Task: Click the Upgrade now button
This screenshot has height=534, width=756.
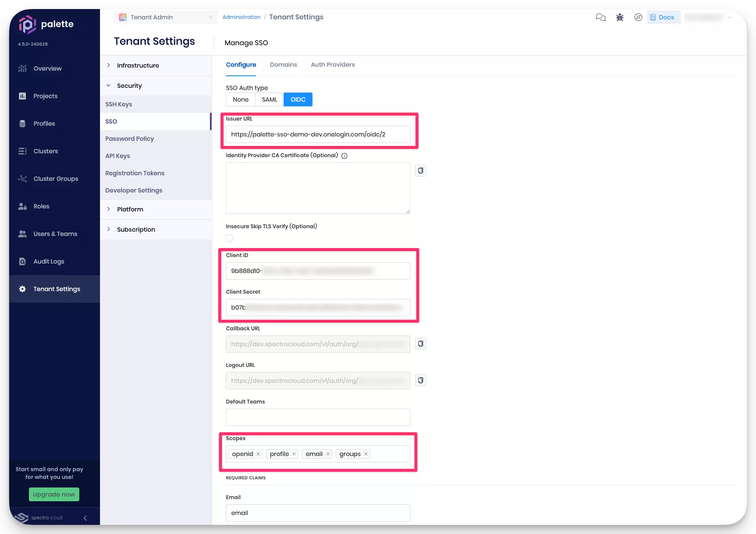Action: point(54,494)
